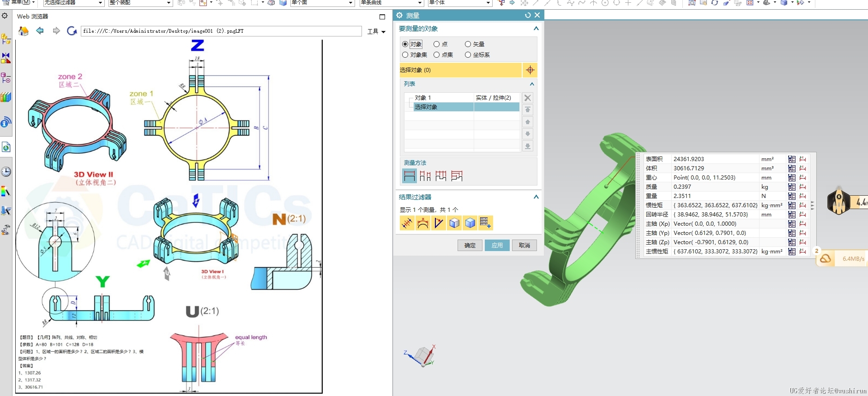This screenshot has width=868, height=396.
Task: Open the reuse library books icon
Action: tap(6, 97)
